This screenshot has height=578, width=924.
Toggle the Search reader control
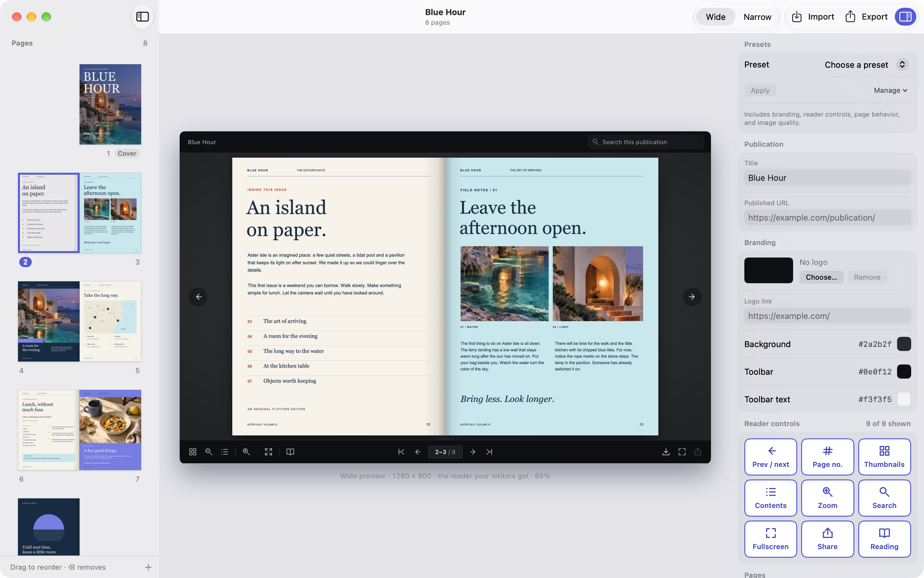[884, 498]
